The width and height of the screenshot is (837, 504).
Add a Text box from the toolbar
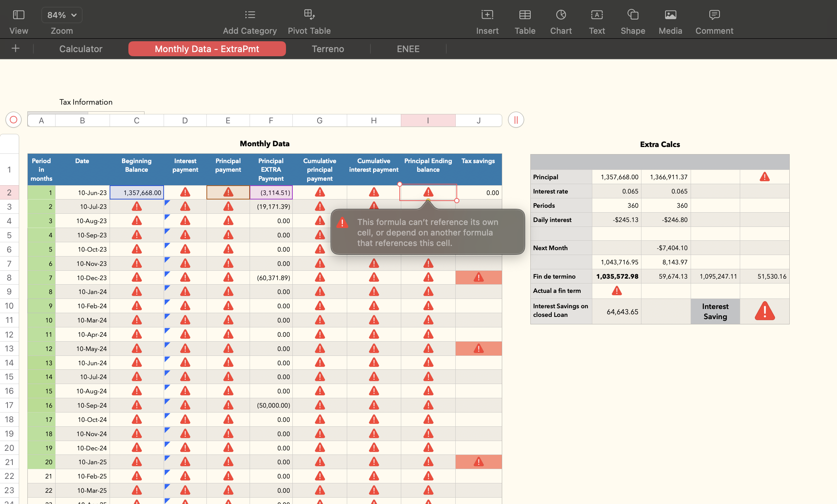[x=597, y=15]
